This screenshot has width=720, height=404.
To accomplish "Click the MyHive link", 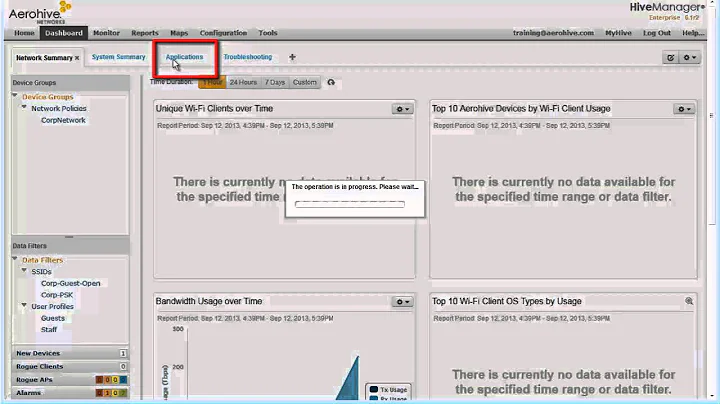I will click(x=618, y=33).
